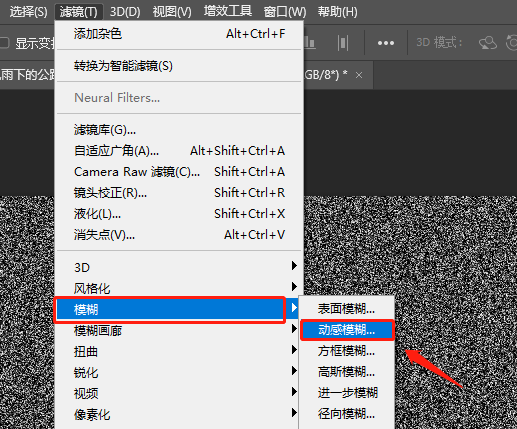Screen dimensions: 517x429
Task: Toggle the 显示变换 checkbox
Action: [3, 43]
